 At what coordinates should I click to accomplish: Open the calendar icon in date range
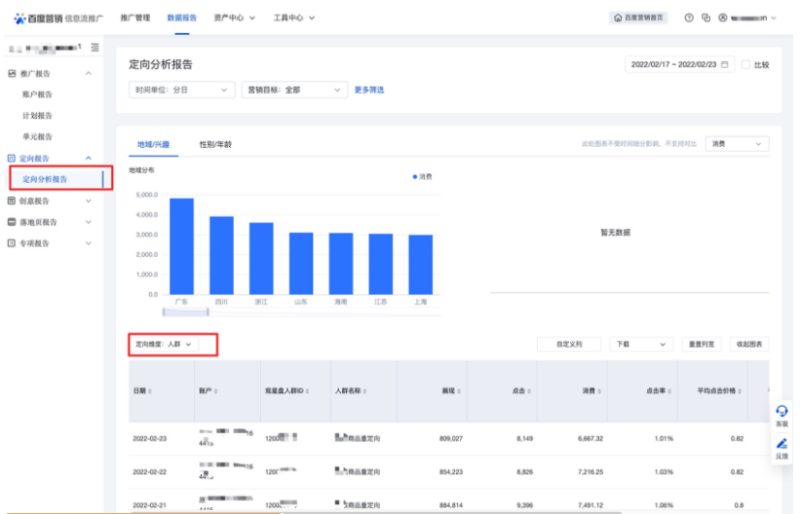(x=725, y=64)
